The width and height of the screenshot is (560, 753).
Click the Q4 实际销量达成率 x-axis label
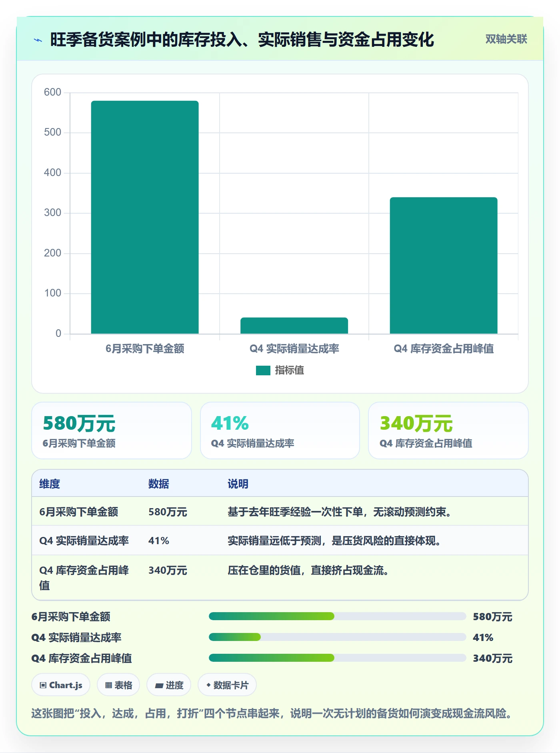(294, 349)
